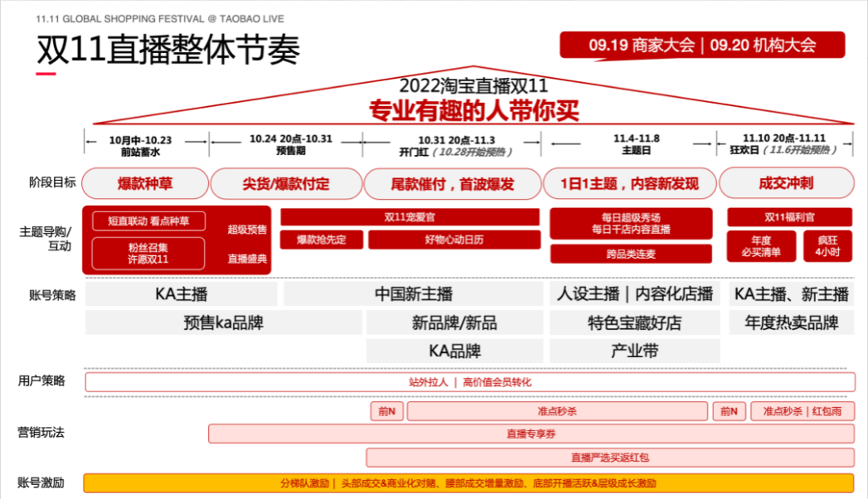Click the 营销玩法 row label
Image resolution: width=868 pixels, height=499 pixels.
pos(41,432)
